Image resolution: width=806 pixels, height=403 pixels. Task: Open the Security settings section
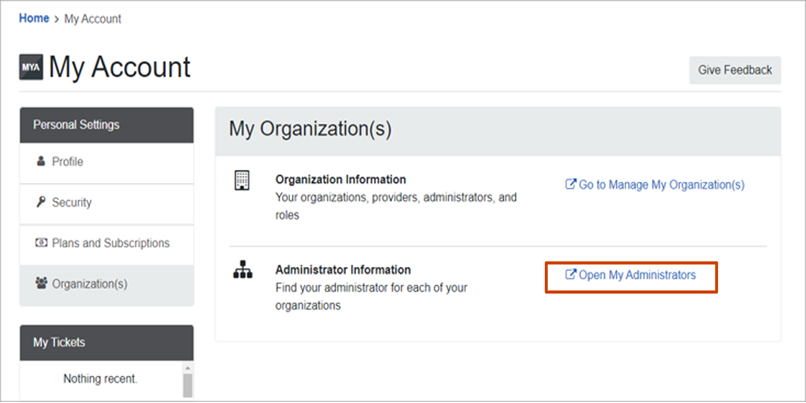point(106,204)
